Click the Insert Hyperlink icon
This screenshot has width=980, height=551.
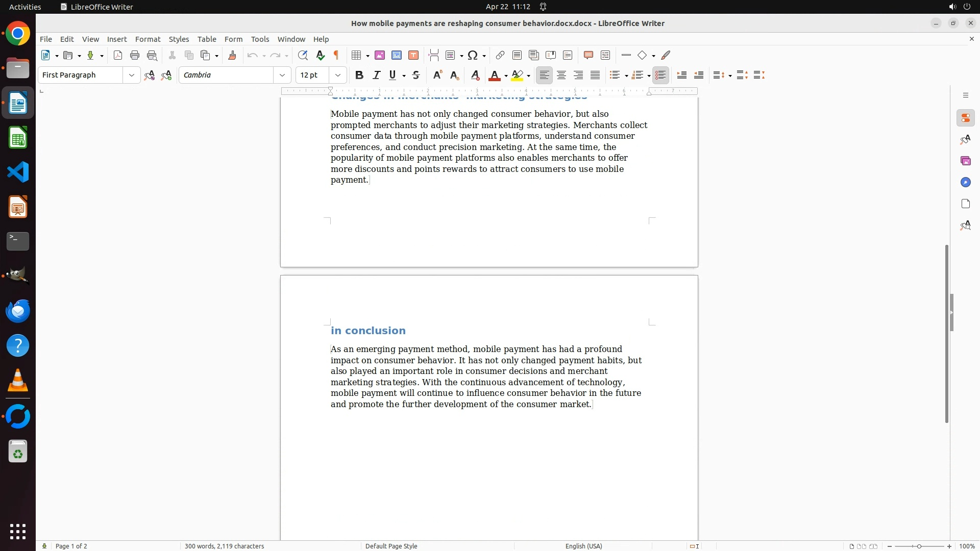[x=500, y=56]
